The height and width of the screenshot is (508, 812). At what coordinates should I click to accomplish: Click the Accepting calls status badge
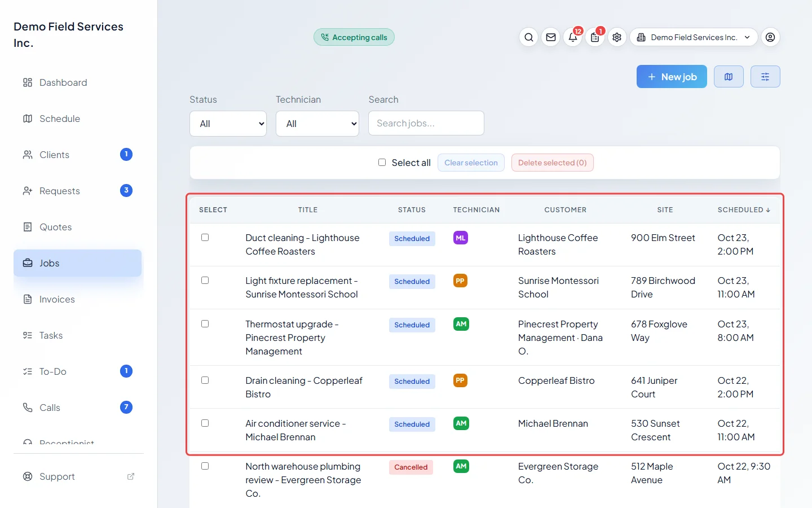[354, 37]
